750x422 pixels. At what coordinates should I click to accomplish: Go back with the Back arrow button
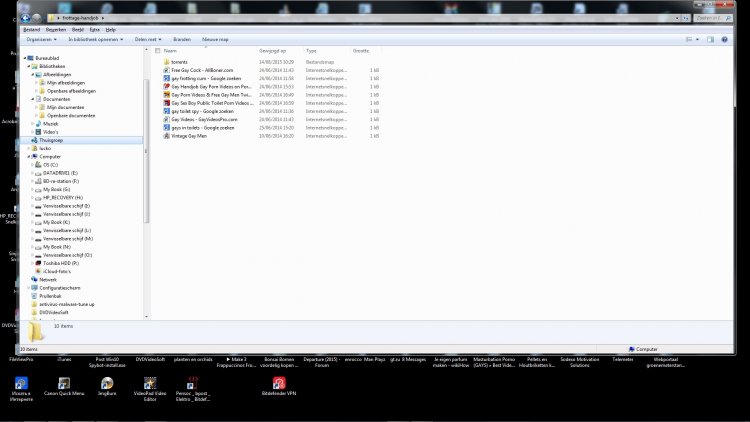[x=25, y=18]
